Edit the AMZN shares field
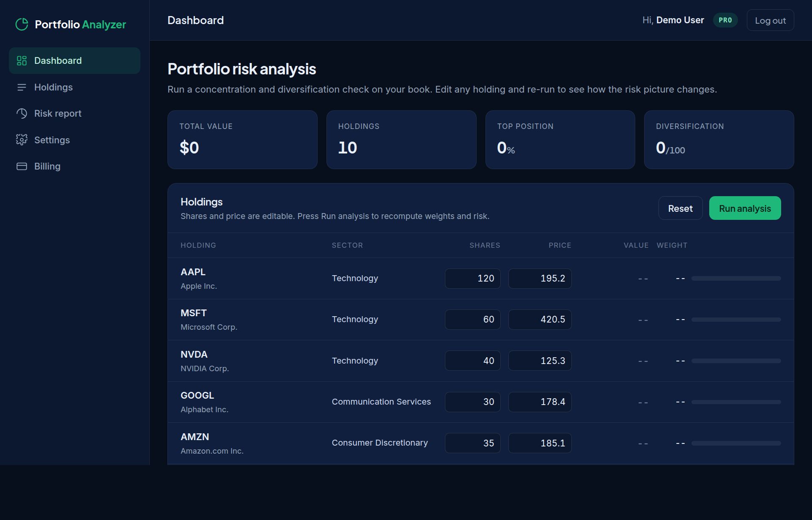 click(x=472, y=443)
